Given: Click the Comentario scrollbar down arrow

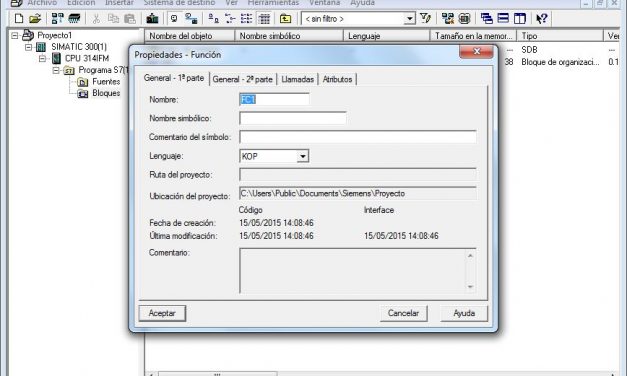Looking at the screenshot, I should 471,286.
